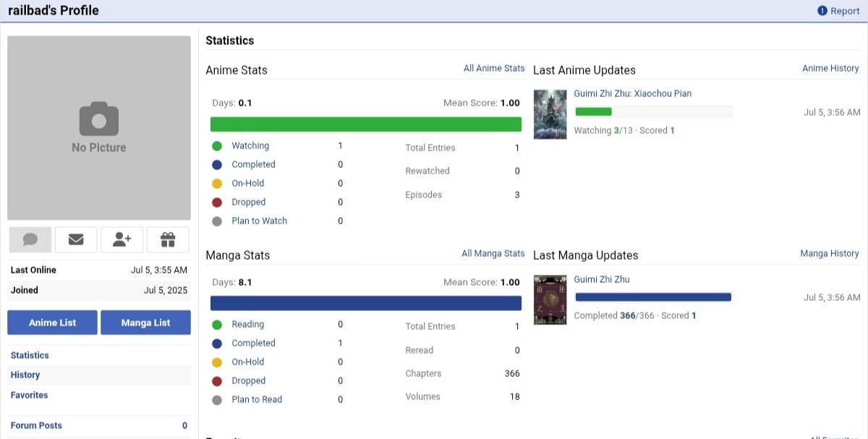Open the Anime List button
Image resolution: width=868 pixels, height=439 pixels.
(x=52, y=323)
